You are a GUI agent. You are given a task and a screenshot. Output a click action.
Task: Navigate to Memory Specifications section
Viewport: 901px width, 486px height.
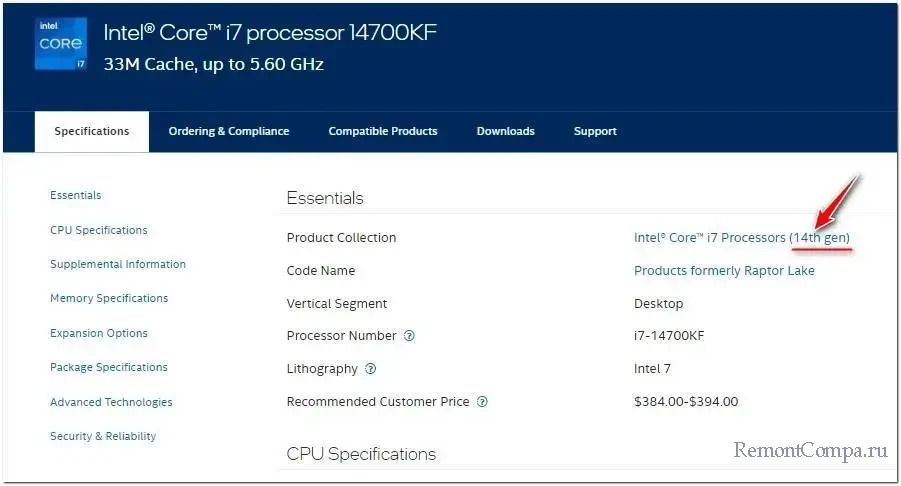tap(109, 298)
